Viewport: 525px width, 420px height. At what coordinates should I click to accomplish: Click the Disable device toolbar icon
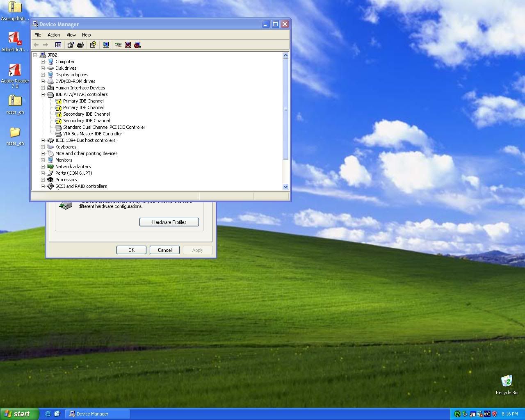137,45
